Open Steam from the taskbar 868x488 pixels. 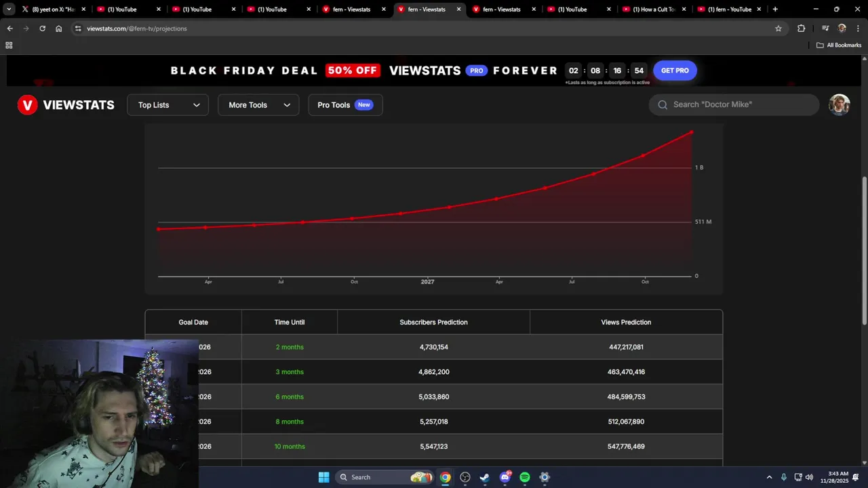coord(485,477)
